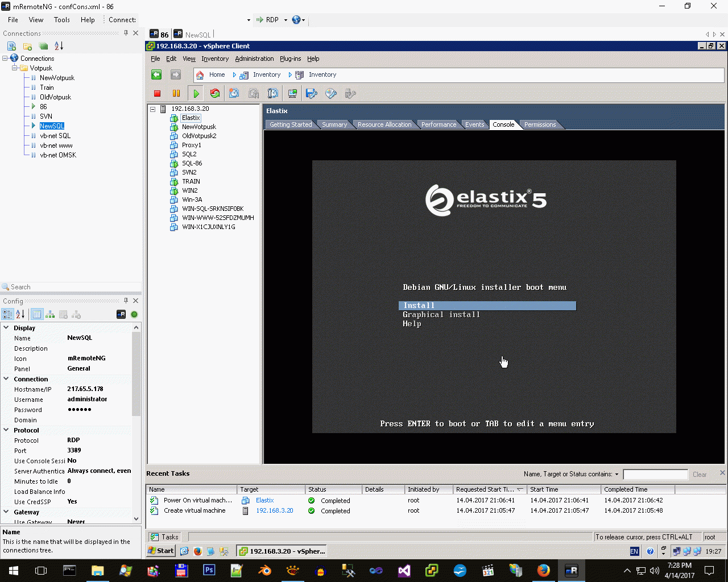The image size is (728, 582).
Task: Open mRemoteNG Tools menu
Action: tap(62, 20)
